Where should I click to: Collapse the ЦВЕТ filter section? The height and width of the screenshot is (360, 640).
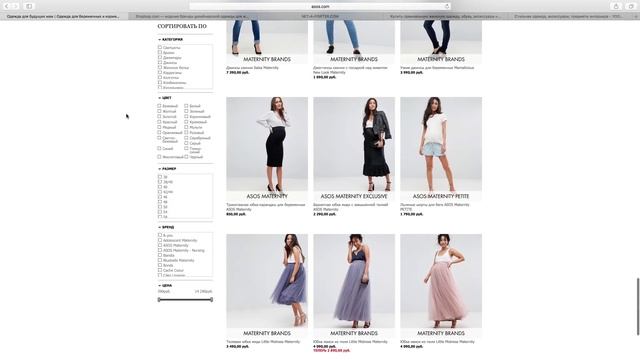pos(165,98)
